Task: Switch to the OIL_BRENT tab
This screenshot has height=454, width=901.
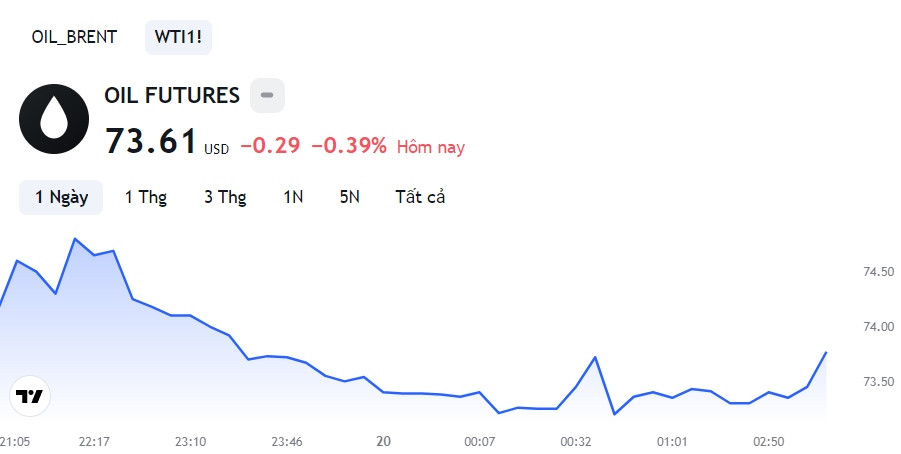Action: [x=74, y=37]
